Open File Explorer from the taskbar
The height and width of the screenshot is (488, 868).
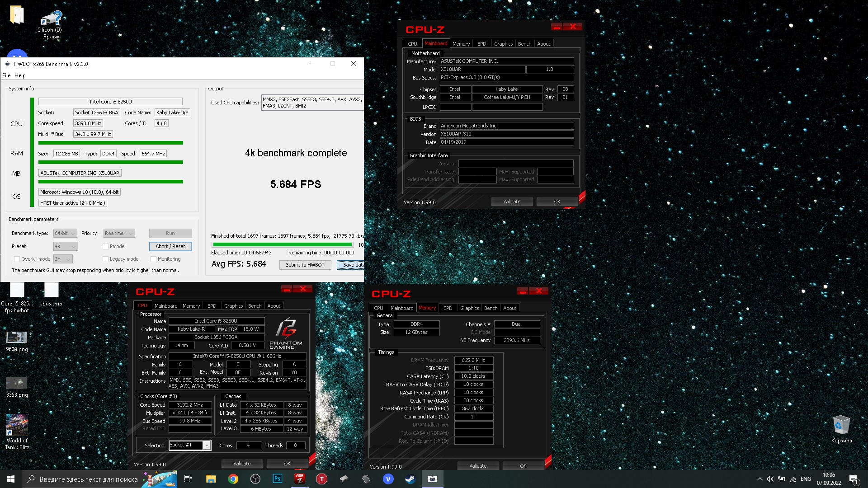(211, 479)
